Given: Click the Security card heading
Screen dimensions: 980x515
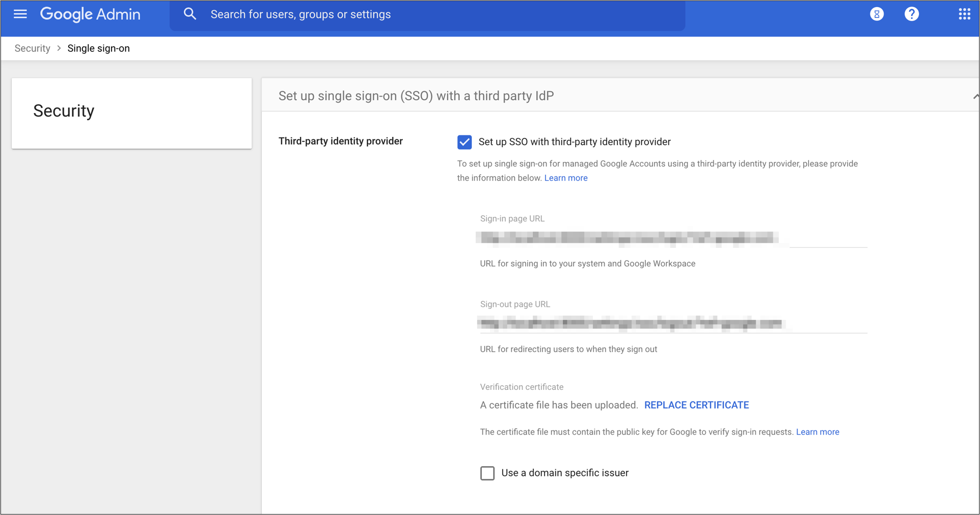Looking at the screenshot, I should (x=64, y=111).
